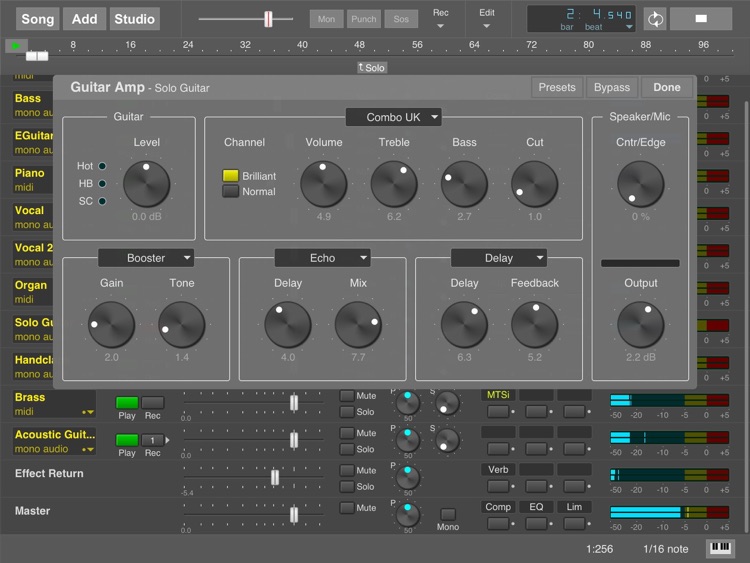Open the Combo UK amp model dropdown

coord(394,117)
